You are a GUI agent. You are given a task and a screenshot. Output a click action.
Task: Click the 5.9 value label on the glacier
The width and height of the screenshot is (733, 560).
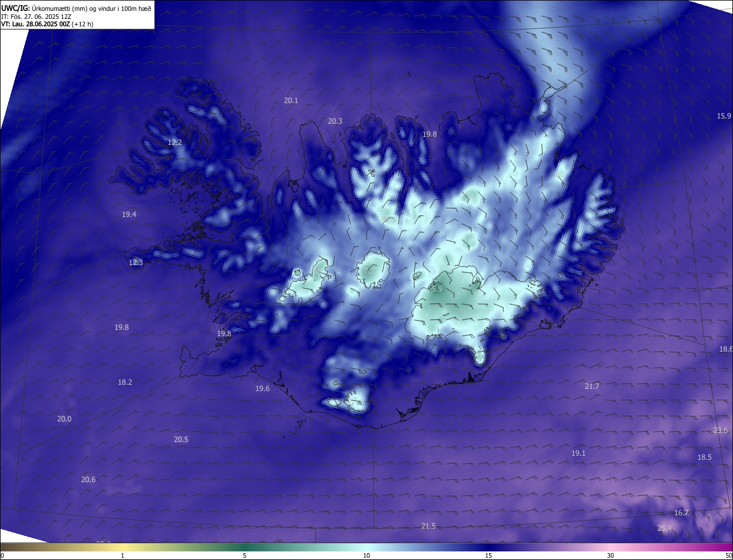[x=437, y=289]
